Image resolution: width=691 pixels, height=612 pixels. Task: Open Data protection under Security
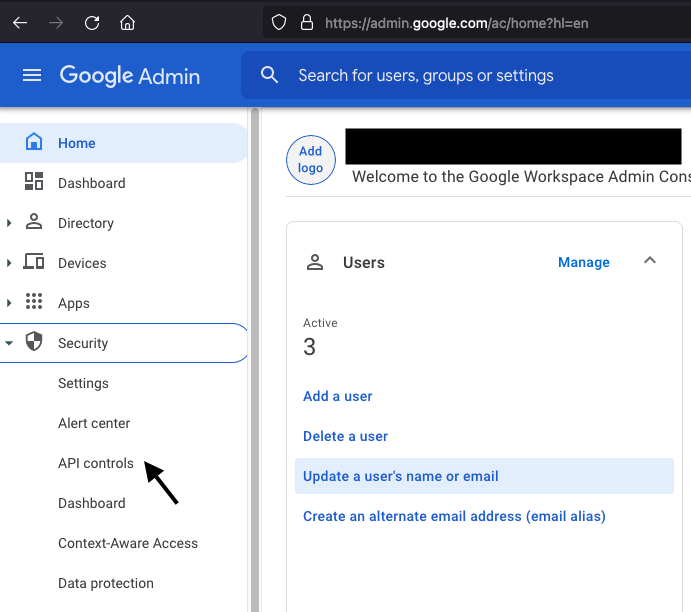click(106, 583)
